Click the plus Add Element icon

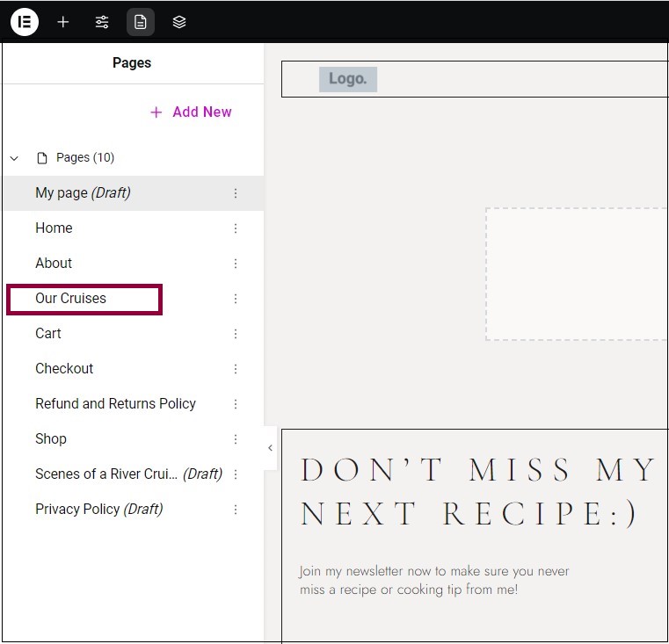(63, 22)
